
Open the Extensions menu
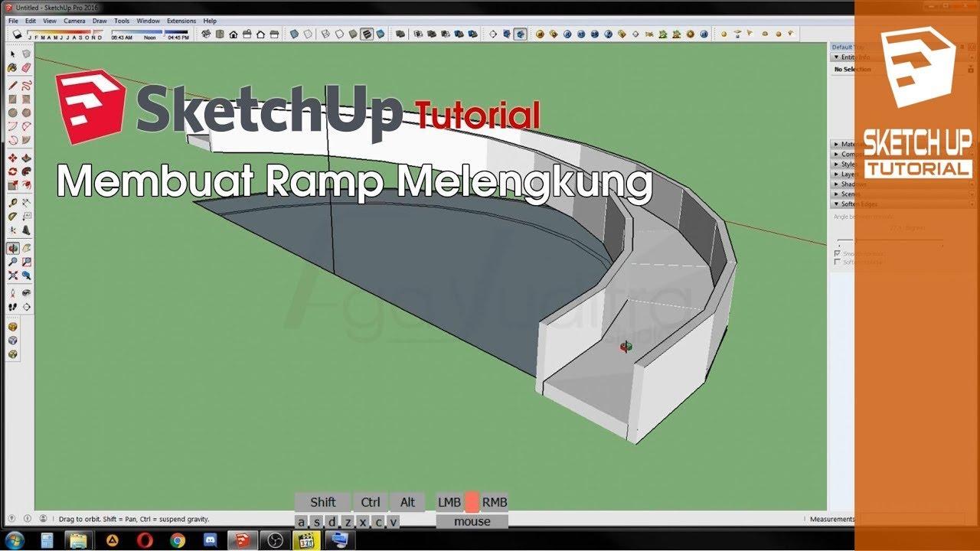[x=181, y=21]
